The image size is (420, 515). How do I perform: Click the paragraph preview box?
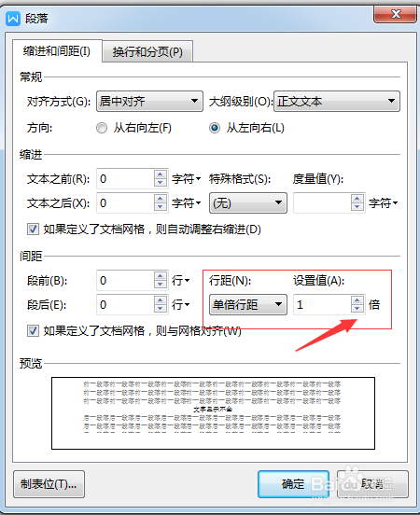click(213, 413)
